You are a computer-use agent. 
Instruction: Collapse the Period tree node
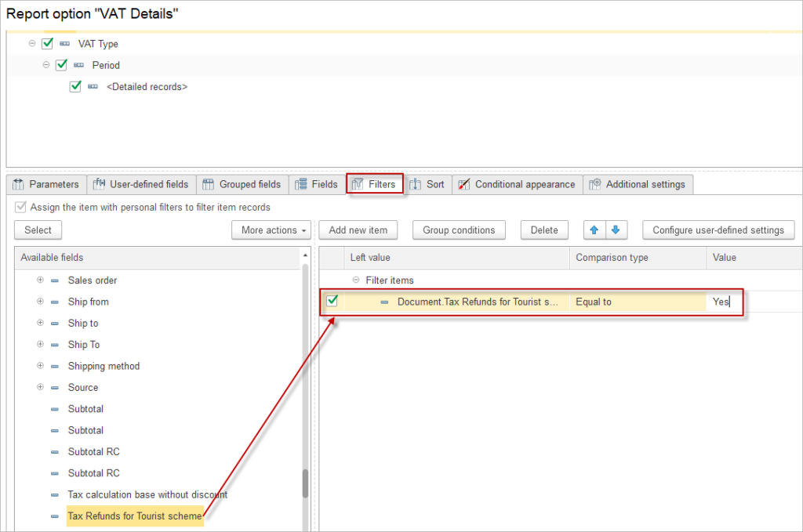pos(46,65)
